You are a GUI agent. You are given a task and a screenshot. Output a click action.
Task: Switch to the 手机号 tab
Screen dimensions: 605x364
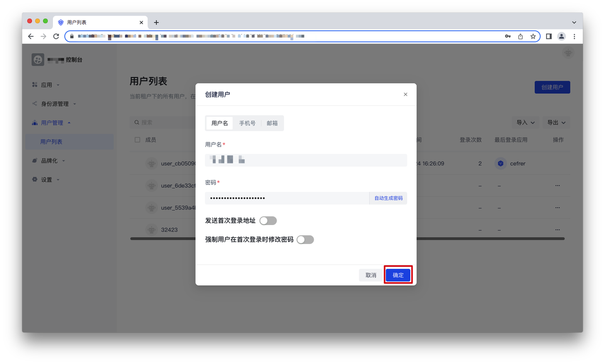(247, 123)
